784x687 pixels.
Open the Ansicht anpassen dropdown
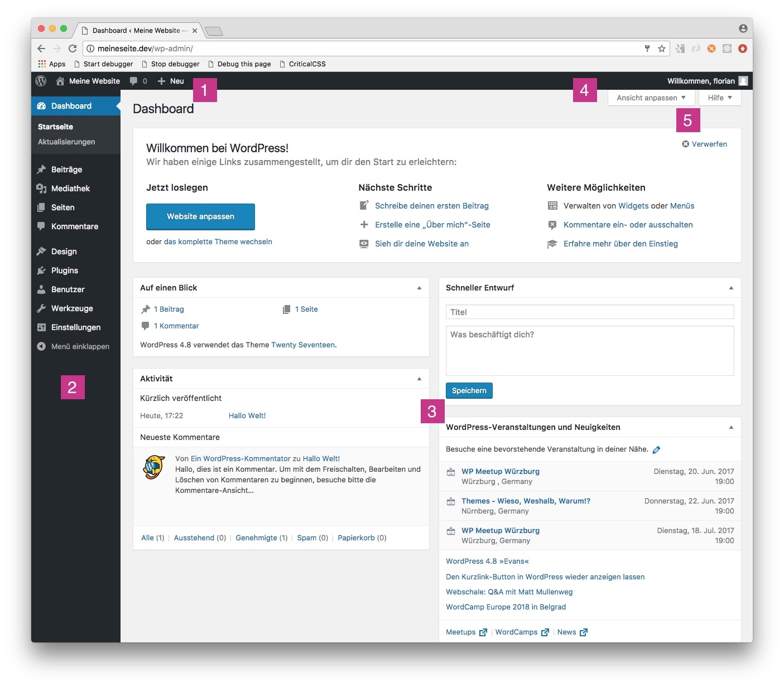tap(651, 98)
